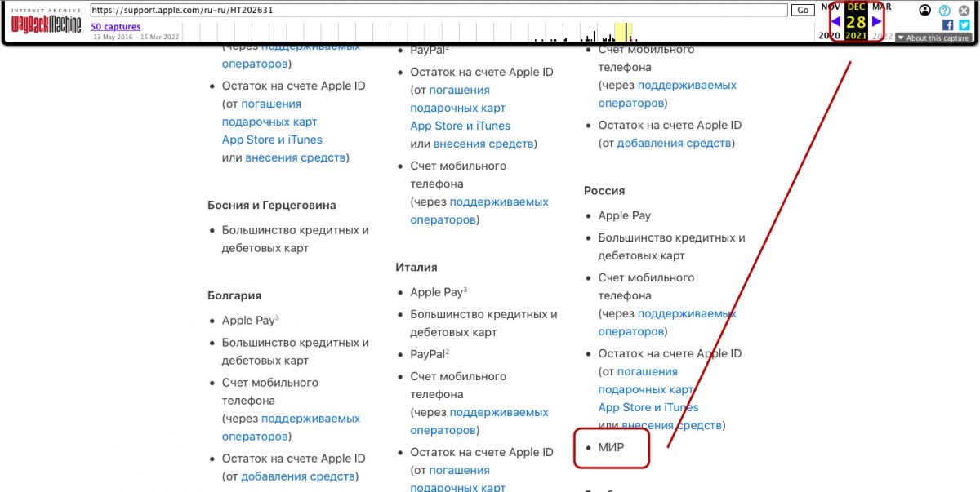Screen dimensions: 980x492
Task: Select the 2020 year in Wayback toolbar
Action: click(829, 36)
